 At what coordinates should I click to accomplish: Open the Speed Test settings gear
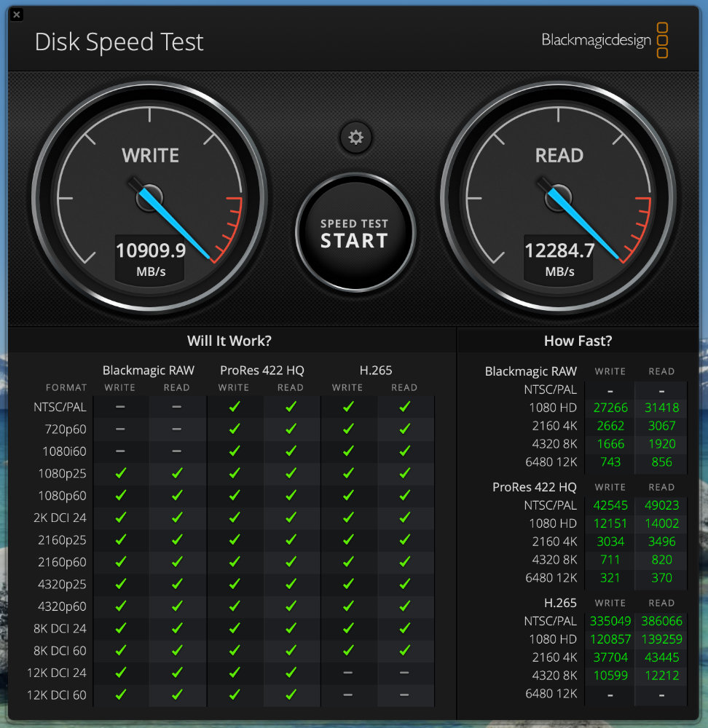pos(355,138)
